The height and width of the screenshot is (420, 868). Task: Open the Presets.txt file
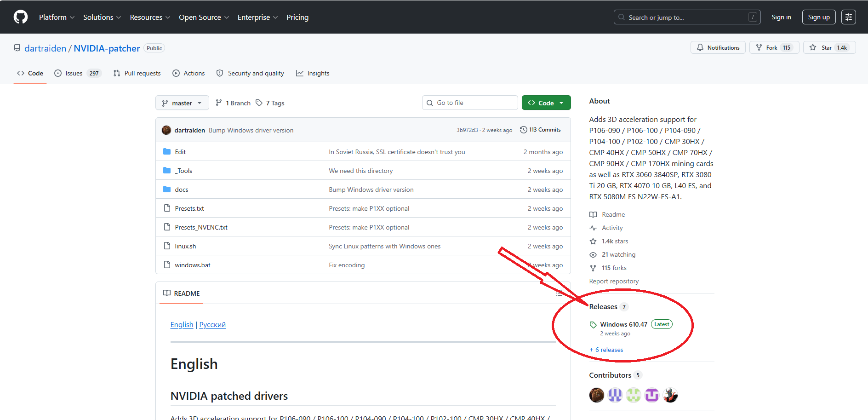pos(189,208)
